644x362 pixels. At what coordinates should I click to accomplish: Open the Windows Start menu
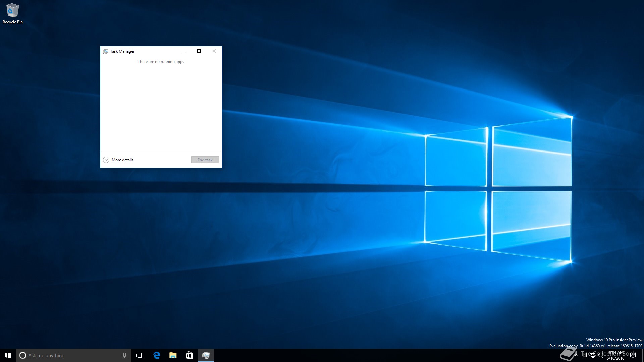pyautogui.click(x=8, y=355)
